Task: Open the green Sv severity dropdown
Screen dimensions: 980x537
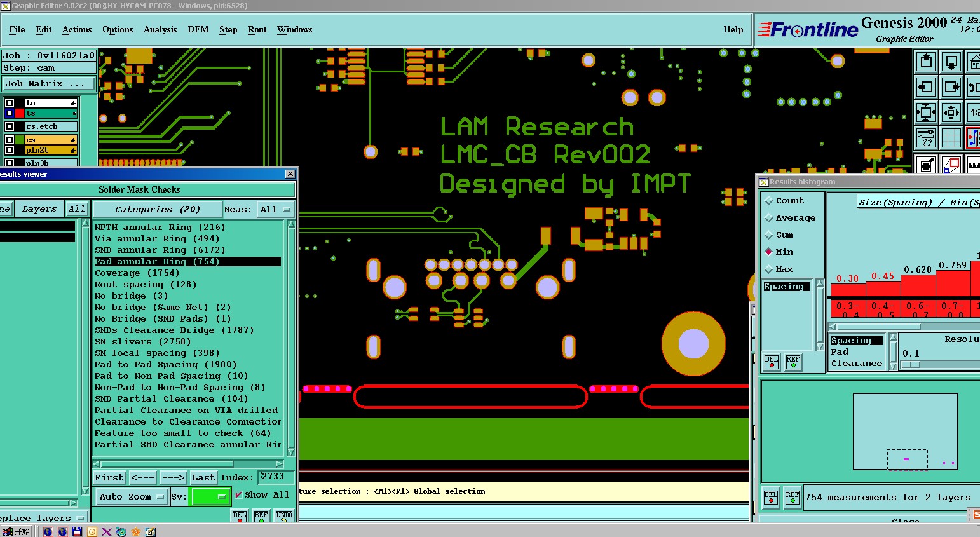Action: [210, 496]
